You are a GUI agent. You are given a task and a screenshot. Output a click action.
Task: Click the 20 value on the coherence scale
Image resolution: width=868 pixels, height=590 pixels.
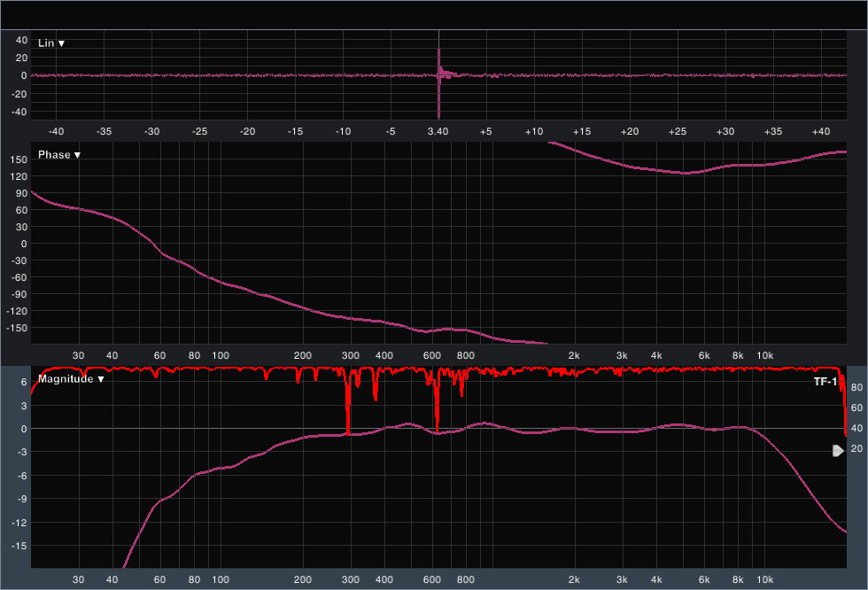tap(856, 448)
